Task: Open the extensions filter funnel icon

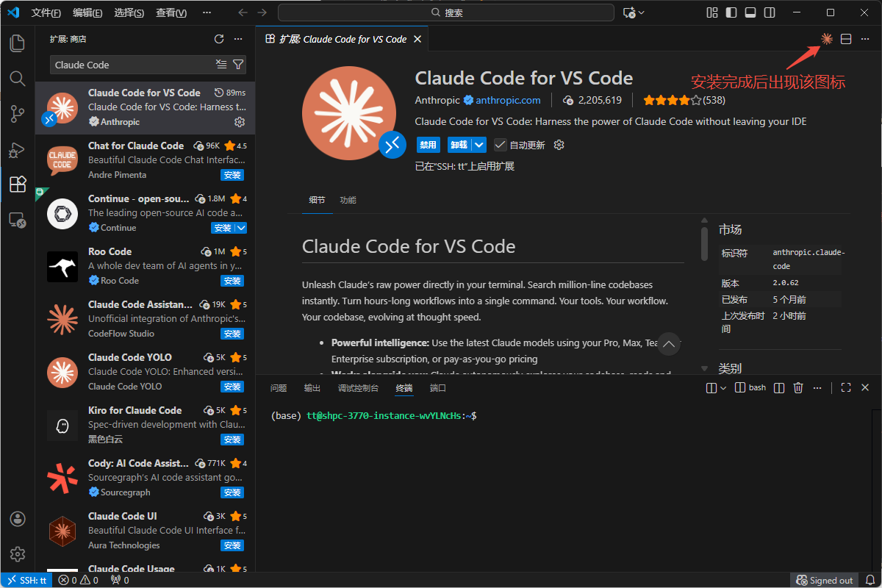Action: click(238, 65)
